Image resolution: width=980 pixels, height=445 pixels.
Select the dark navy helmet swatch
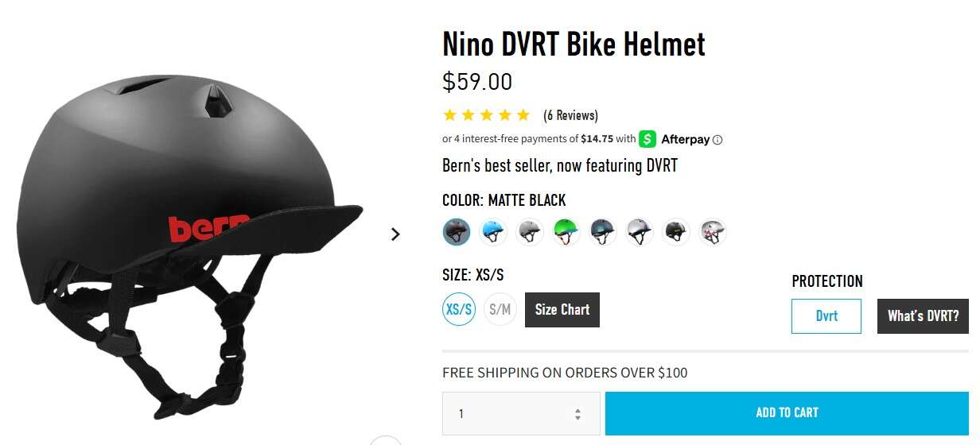[603, 232]
